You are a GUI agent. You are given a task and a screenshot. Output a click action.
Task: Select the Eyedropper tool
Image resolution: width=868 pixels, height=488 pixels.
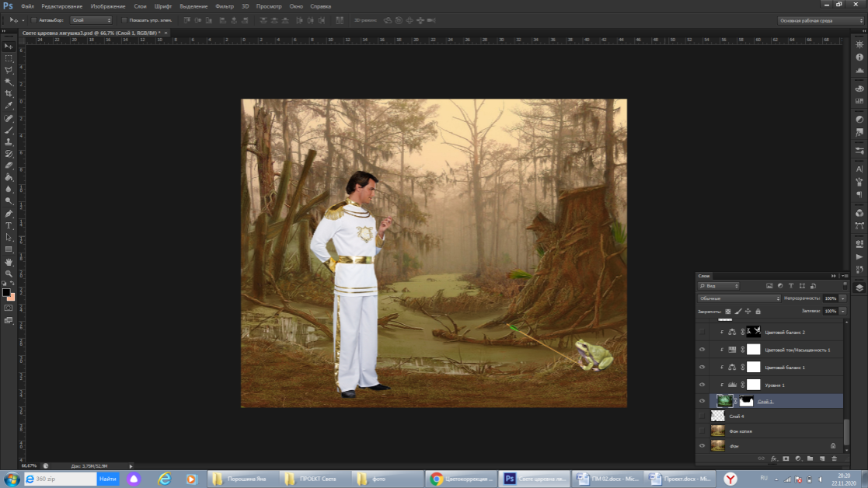pyautogui.click(x=9, y=105)
